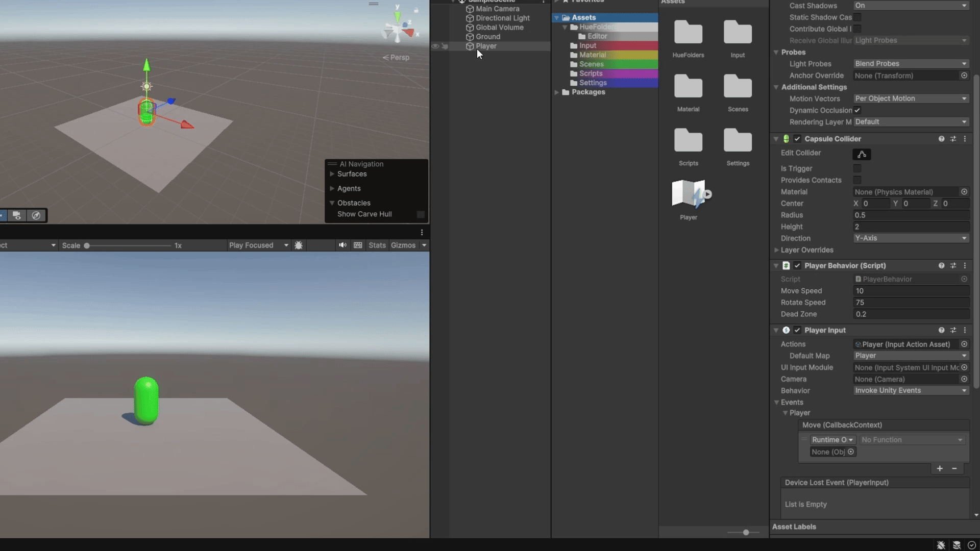Select No Function for the Move callback
The height and width of the screenshot is (551, 980).
tap(912, 439)
